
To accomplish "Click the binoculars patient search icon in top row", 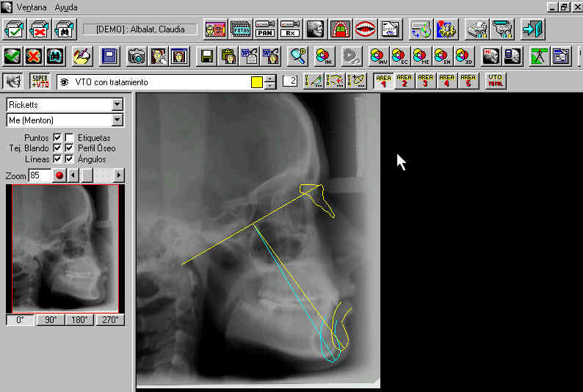I will (x=65, y=29).
